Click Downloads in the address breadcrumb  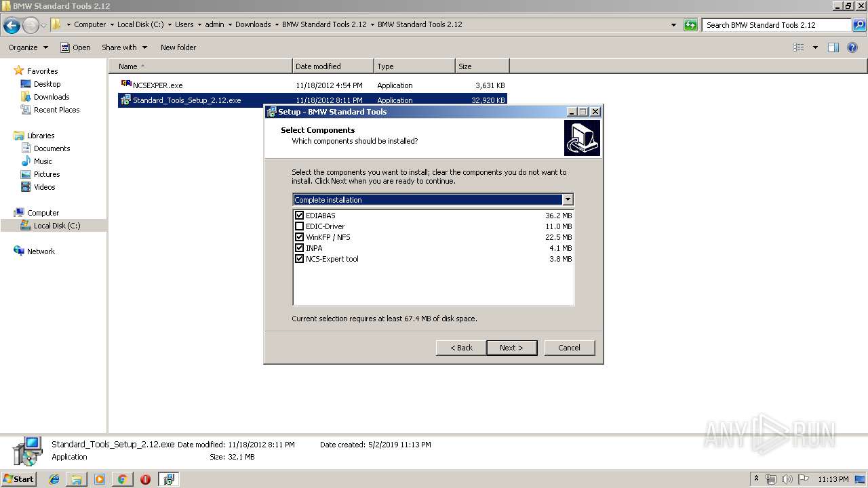[253, 24]
